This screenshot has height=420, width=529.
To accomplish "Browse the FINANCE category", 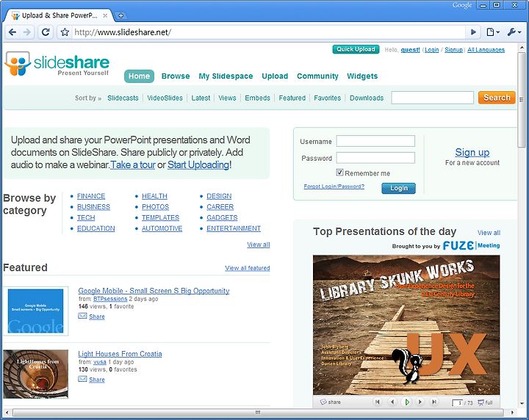I will click(91, 196).
